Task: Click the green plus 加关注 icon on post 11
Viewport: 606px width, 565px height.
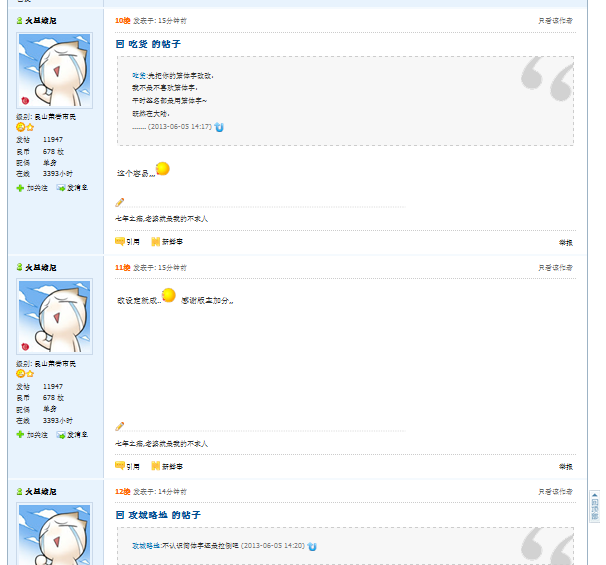Action: coord(20,435)
